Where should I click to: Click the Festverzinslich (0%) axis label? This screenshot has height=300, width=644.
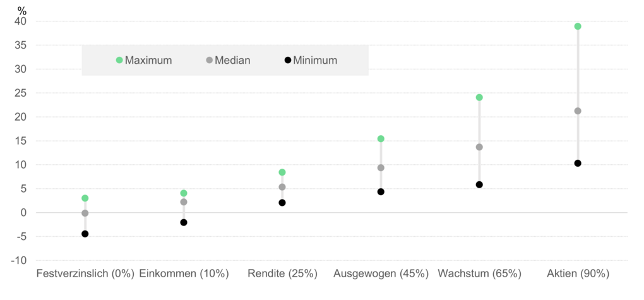point(85,273)
